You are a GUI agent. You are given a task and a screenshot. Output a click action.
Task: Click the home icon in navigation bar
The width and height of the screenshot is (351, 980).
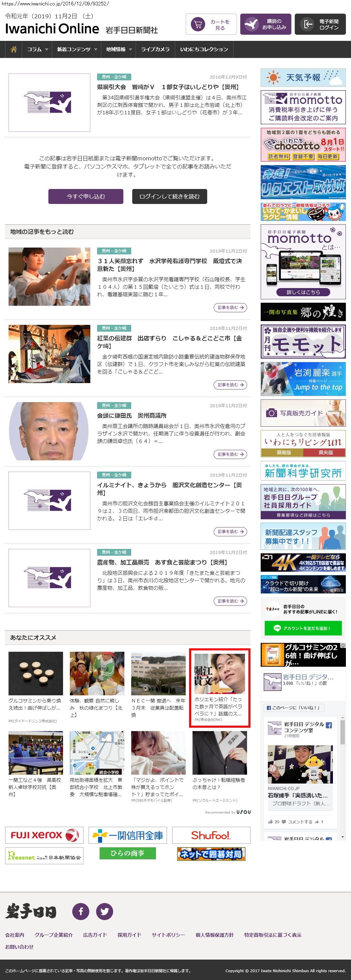click(14, 49)
